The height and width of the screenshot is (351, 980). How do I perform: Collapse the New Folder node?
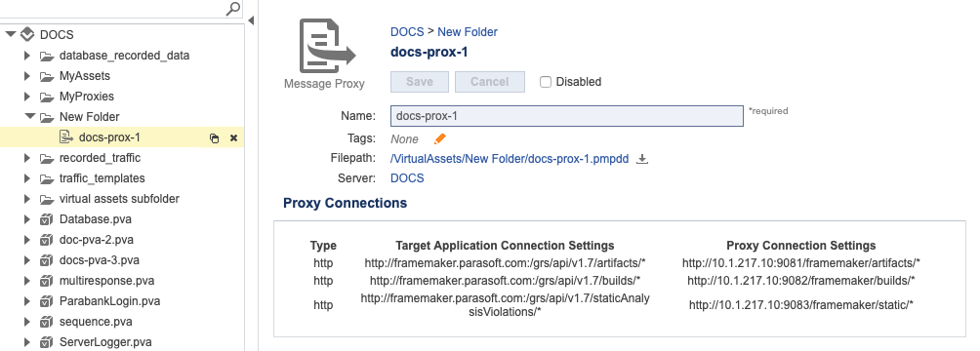pyautogui.click(x=28, y=116)
